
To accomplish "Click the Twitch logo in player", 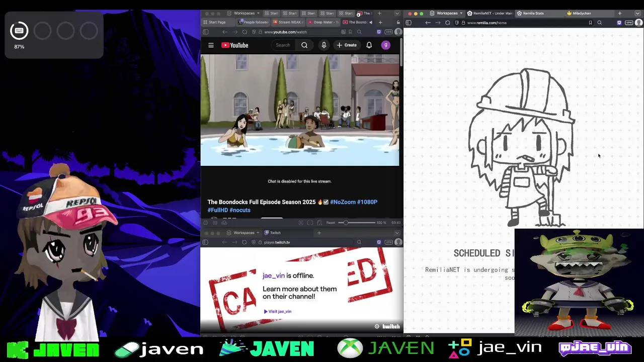I will pyautogui.click(x=391, y=327).
